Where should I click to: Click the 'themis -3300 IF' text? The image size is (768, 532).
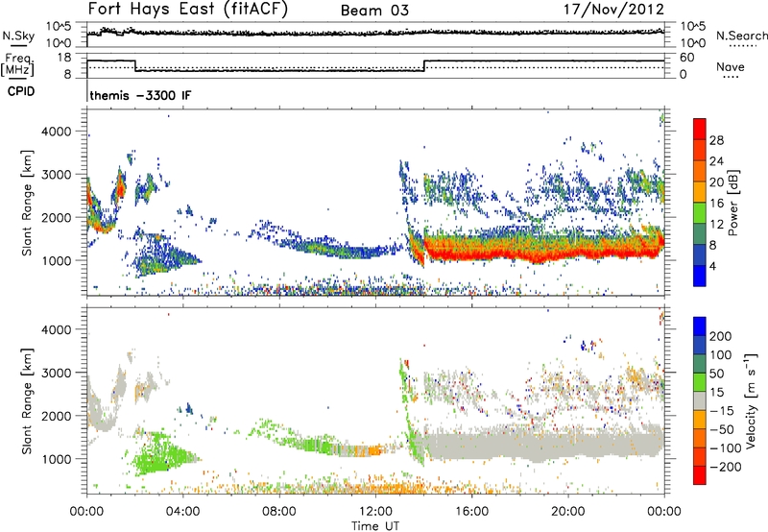140,95
